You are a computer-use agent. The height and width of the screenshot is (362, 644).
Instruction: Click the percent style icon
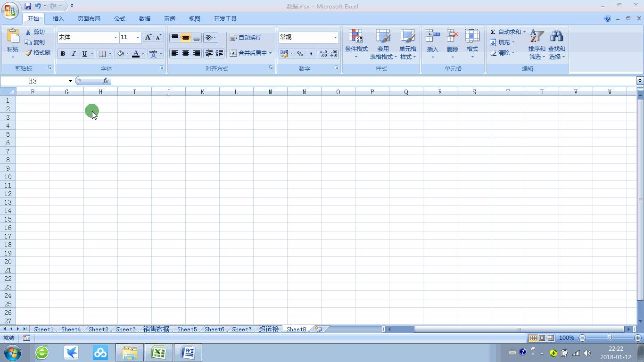299,54
